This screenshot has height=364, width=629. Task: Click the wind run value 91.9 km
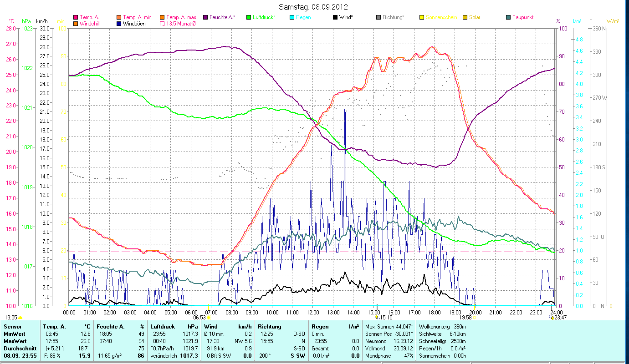216,348
